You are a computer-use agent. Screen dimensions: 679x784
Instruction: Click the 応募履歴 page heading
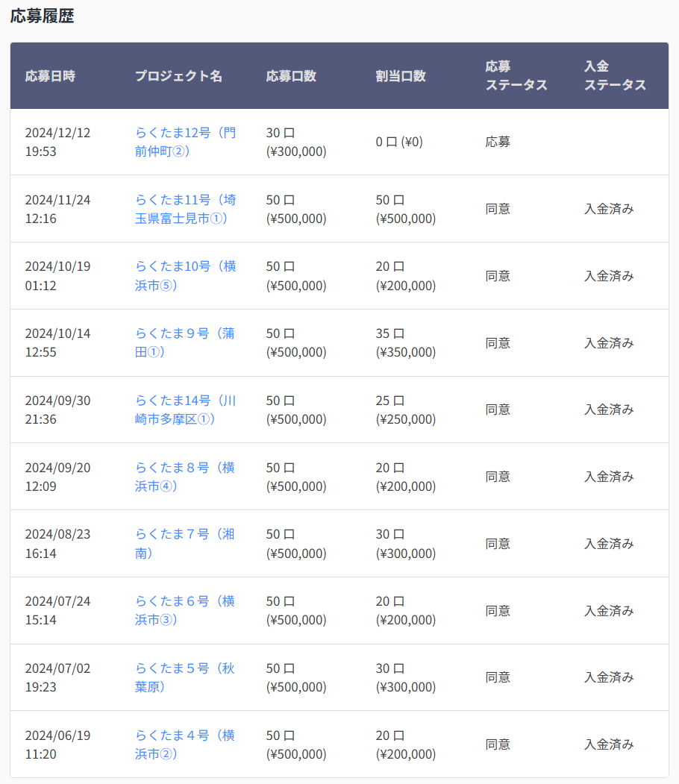[42, 16]
